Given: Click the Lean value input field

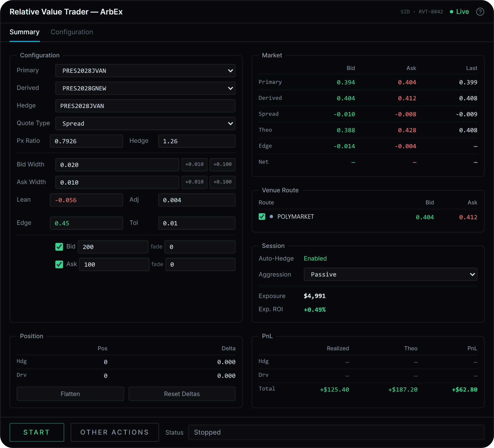Looking at the screenshot, I should pos(86,200).
